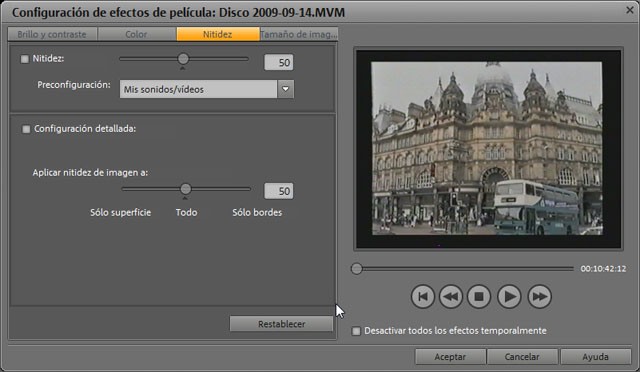Click Cancelar to discard changes

pos(522,356)
